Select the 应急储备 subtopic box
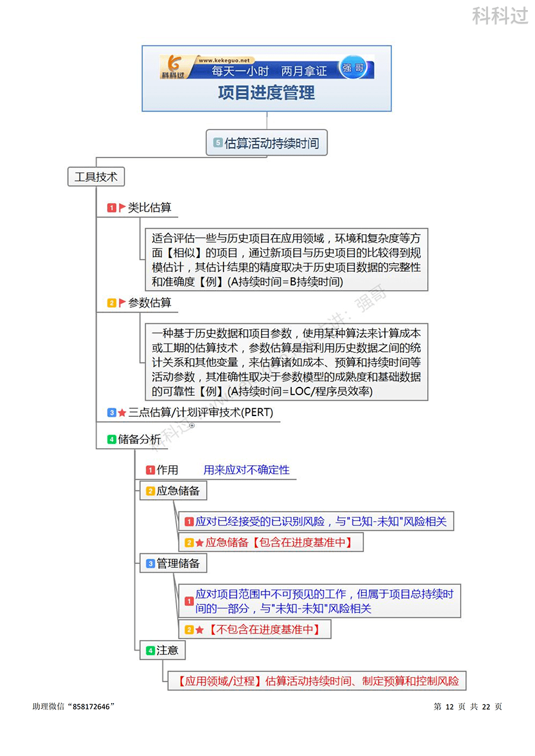Screen dimensions: 535x756 coord(173,491)
